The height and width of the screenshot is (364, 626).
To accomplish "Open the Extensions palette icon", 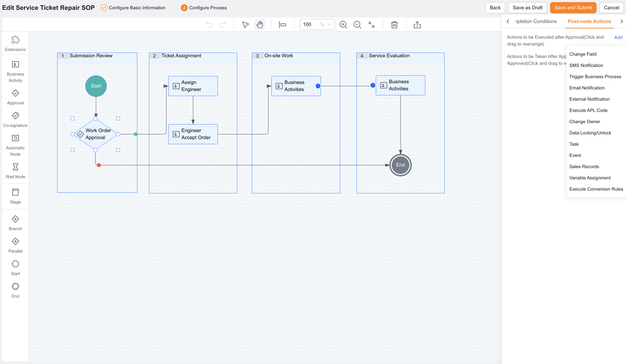I will click(15, 40).
